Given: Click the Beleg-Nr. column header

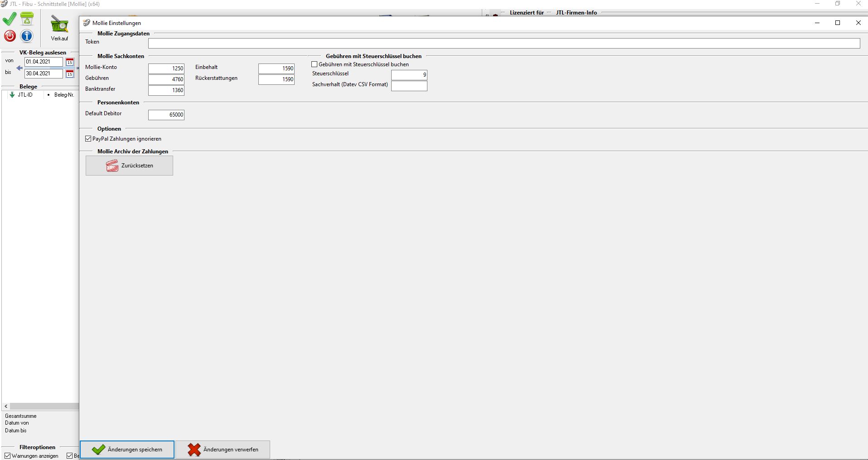Looking at the screenshot, I should tap(63, 95).
